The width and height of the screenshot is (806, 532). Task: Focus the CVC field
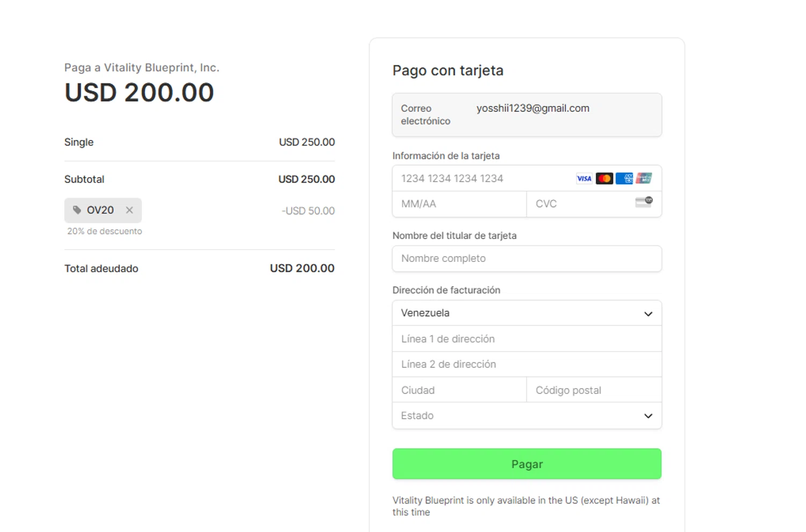[594, 204]
